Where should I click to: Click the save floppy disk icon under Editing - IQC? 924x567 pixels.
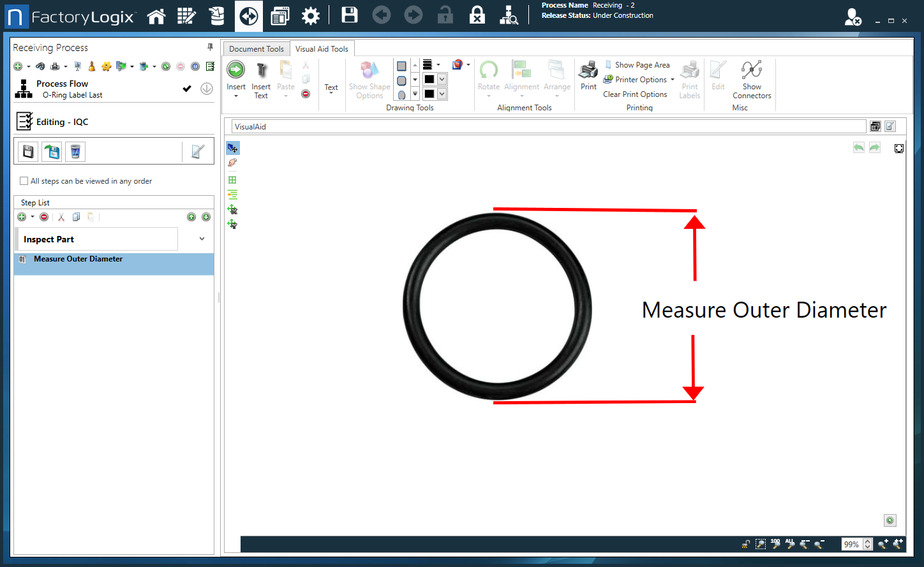click(27, 151)
